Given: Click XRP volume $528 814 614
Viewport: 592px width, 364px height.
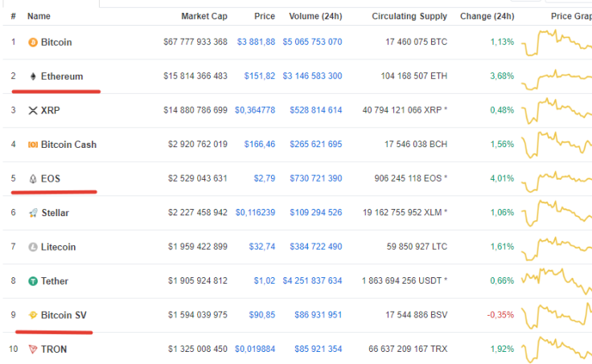Looking at the screenshot, I should (316, 110).
